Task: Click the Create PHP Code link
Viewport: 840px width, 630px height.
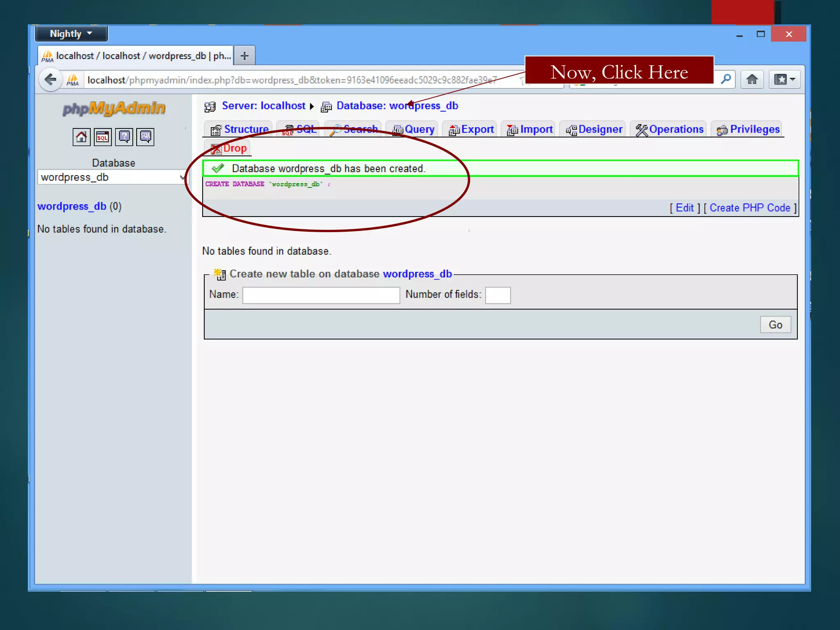Action: (750, 208)
